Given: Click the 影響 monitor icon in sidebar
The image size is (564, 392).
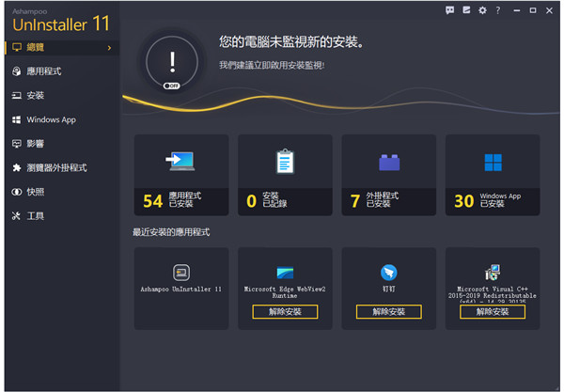Looking at the screenshot, I should [17, 144].
